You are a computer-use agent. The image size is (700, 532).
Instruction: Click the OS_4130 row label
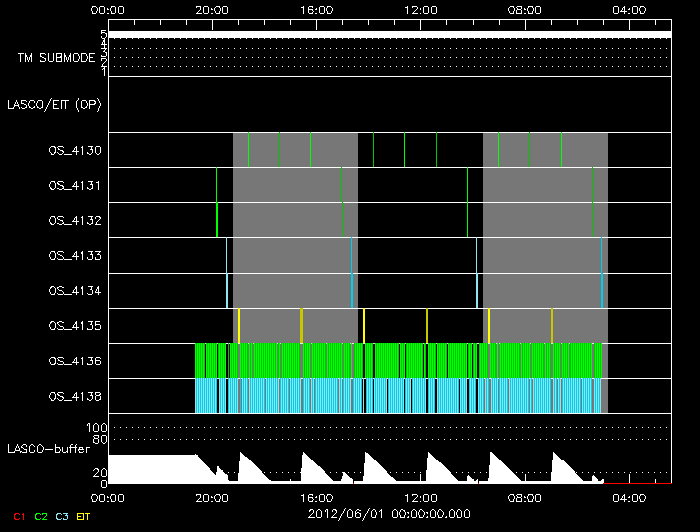75,151
